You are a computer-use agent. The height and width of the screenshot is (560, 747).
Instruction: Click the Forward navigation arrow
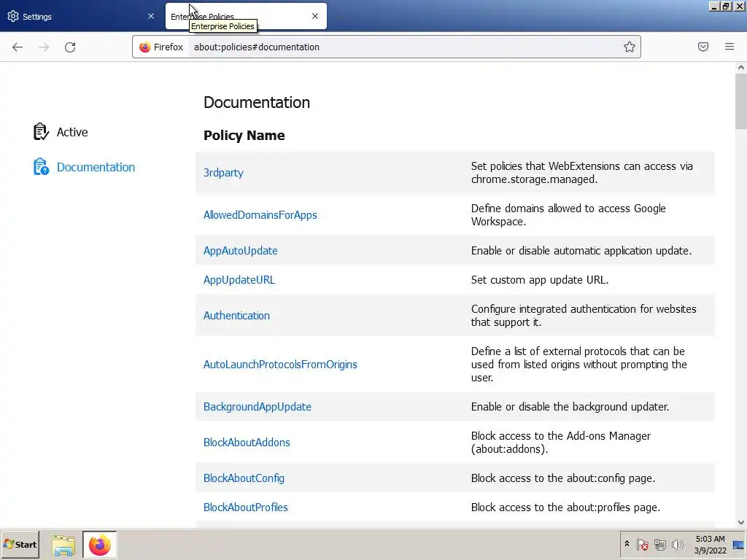tap(44, 47)
